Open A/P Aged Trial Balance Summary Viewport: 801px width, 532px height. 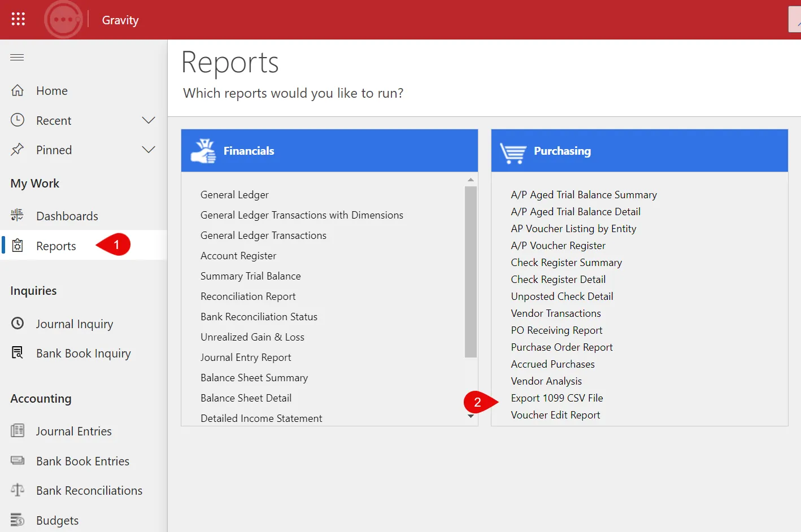click(x=584, y=195)
